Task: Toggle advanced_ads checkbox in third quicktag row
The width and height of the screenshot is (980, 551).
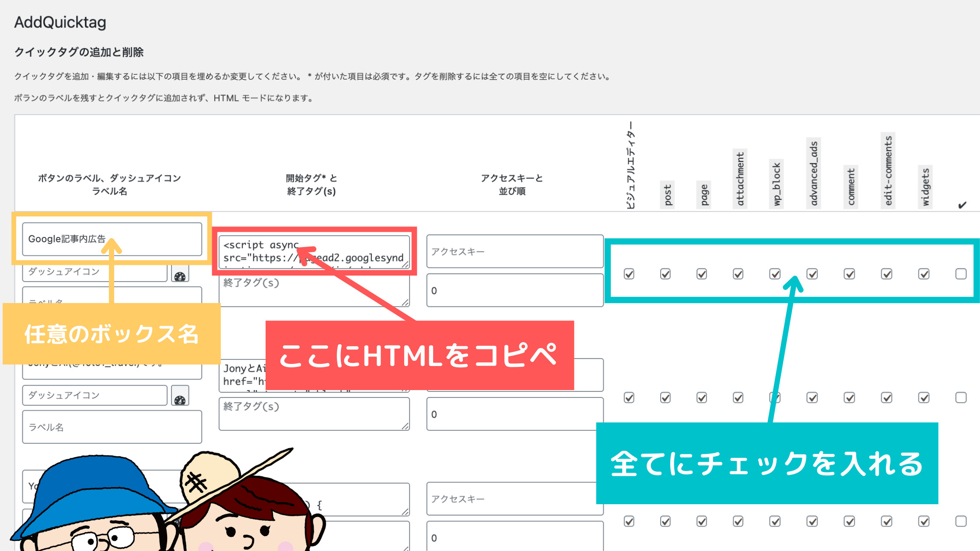Action: [x=812, y=522]
